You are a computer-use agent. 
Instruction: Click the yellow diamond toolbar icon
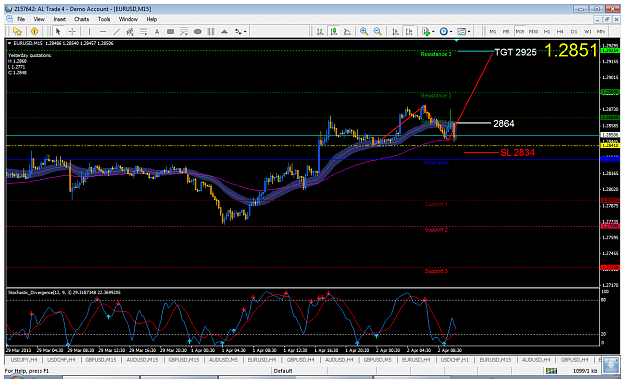[x=35, y=31]
